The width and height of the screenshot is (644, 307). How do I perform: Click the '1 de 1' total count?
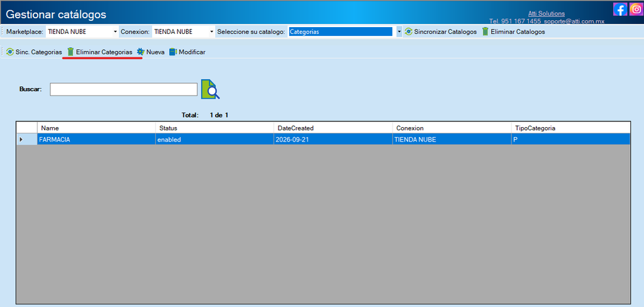tap(219, 115)
